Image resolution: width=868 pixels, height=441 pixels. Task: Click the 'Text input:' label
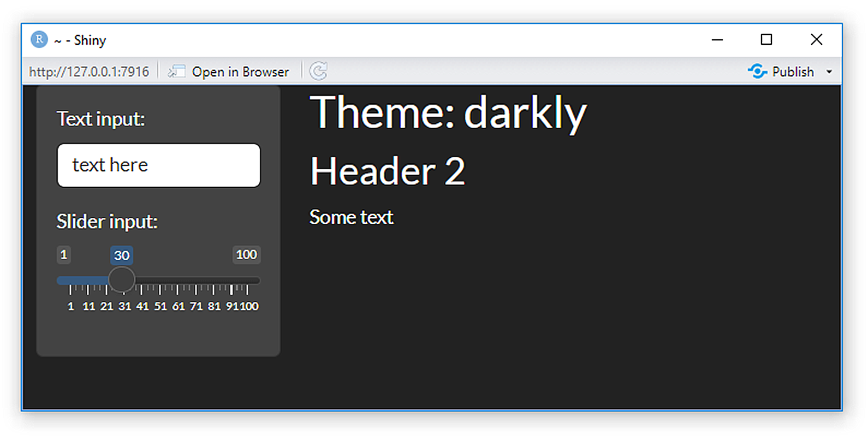(x=100, y=119)
